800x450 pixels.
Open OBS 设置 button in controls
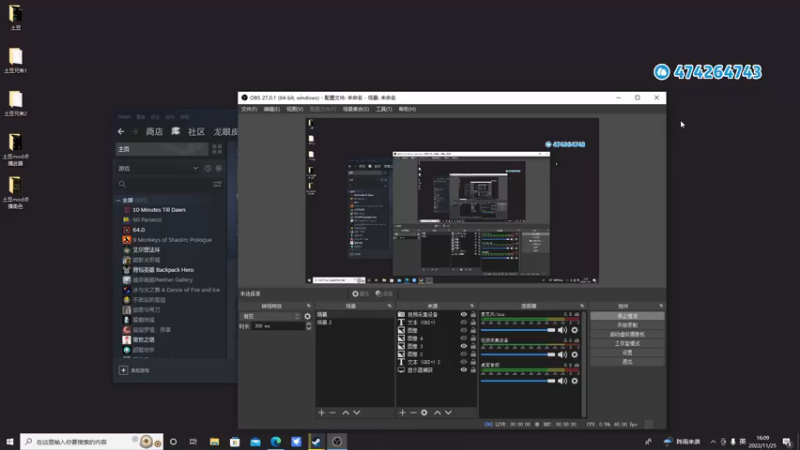[627, 353]
